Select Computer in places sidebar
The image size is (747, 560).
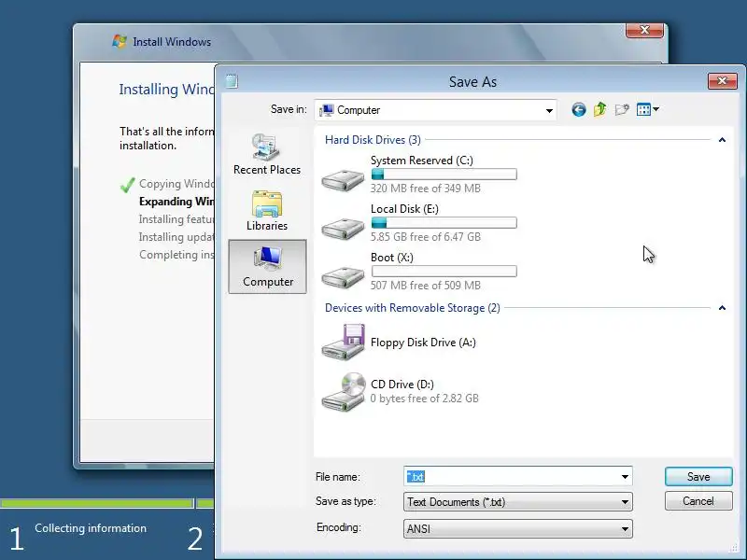(267, 267)
